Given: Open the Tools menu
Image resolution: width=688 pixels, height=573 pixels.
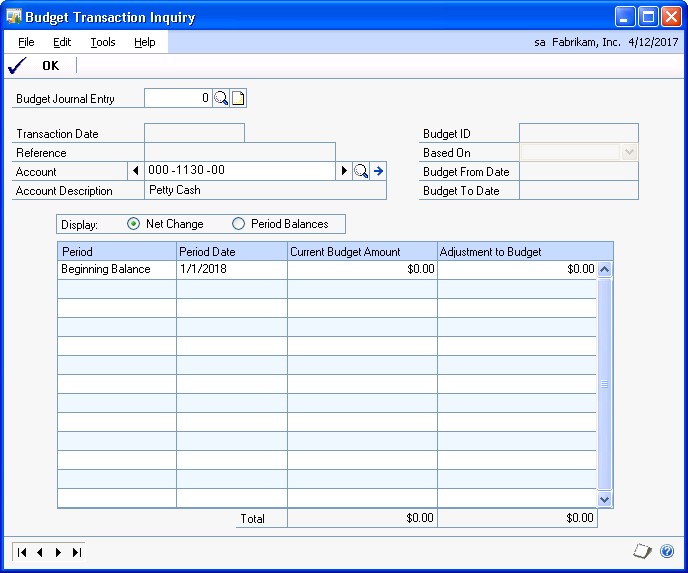Looking at the screenshot, I should (103, 42).
